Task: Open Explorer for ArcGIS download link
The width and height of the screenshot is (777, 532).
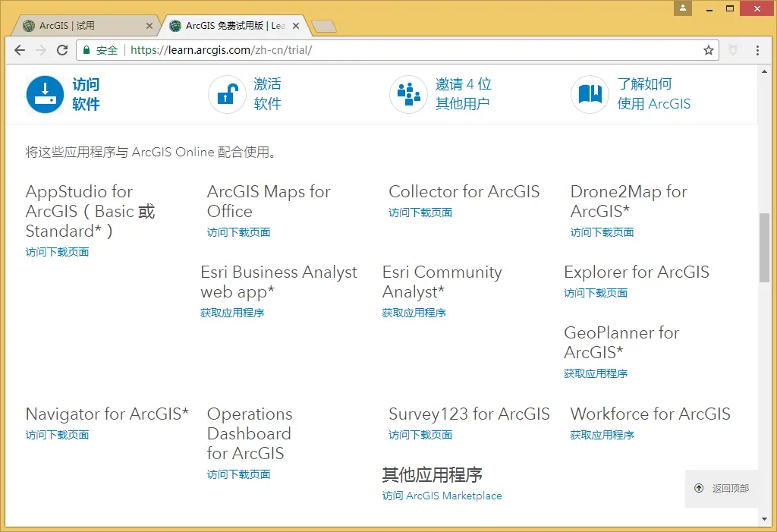Action: pyautogui.click(x=596, y=293)
